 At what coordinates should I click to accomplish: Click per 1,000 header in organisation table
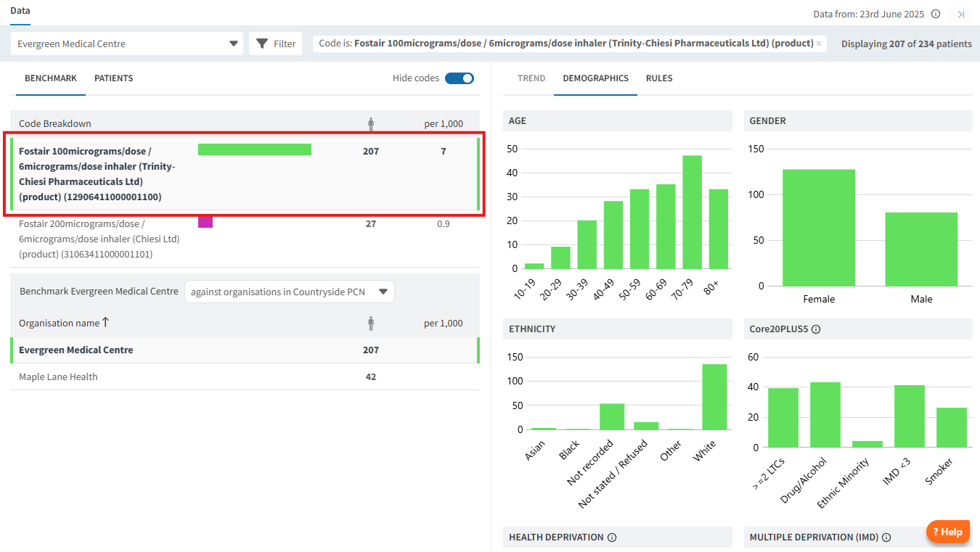tap(444, 323)
